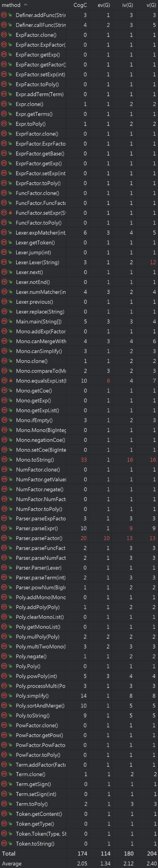
Task: Click the Total summary row
Action: 79,853
